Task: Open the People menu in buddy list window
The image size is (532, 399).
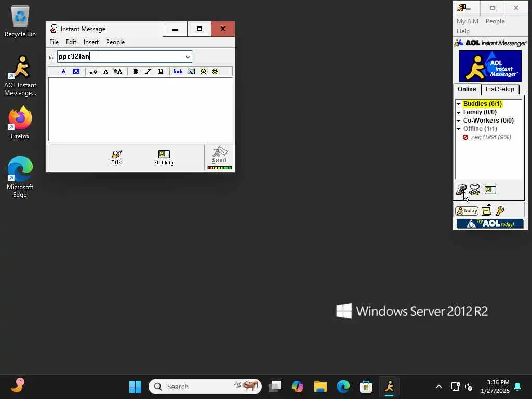Action: tap(495, 21)
